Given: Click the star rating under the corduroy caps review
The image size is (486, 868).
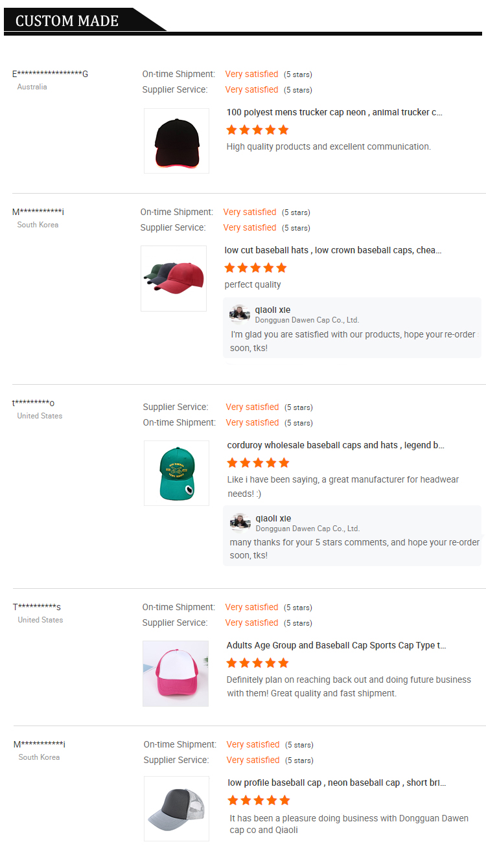Looking at the screenshot, I should pyautogui.click(x=257, y=463).
